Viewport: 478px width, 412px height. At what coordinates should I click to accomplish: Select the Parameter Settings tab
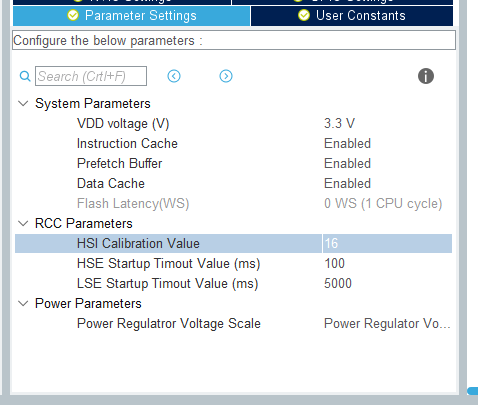pyautogui.click(x=131, y=16)
